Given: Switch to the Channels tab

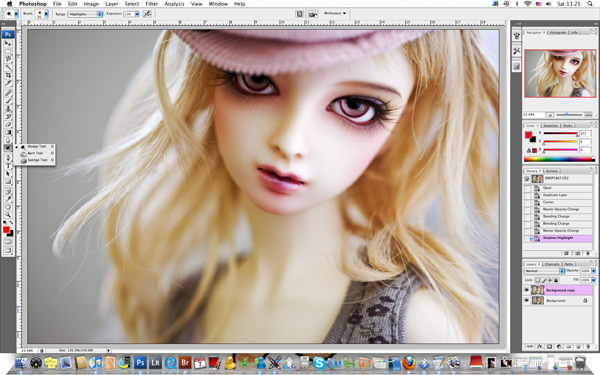Looking at the screenshot, I should (552, 264).
